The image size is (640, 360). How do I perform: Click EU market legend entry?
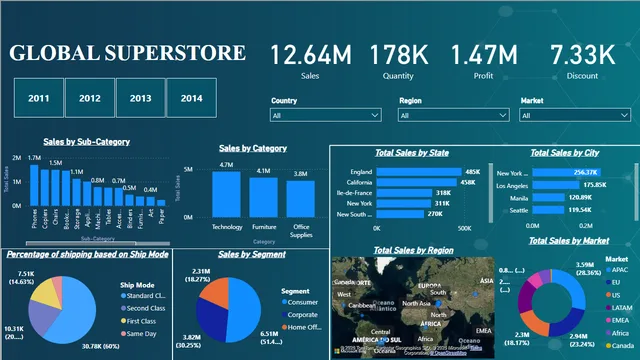[x=613, y=282]
